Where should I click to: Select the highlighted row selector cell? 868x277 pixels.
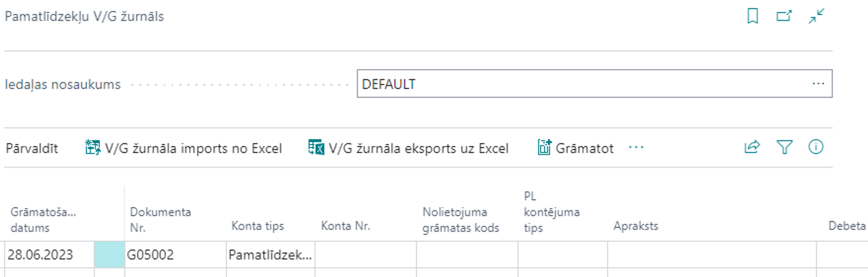(x=109, y=255)
